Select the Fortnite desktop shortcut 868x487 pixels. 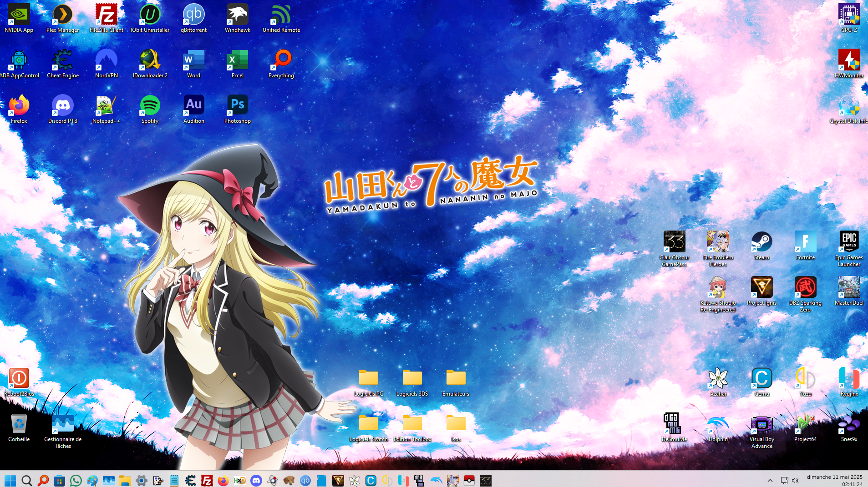pyautogui.click(x=806, y=246)
